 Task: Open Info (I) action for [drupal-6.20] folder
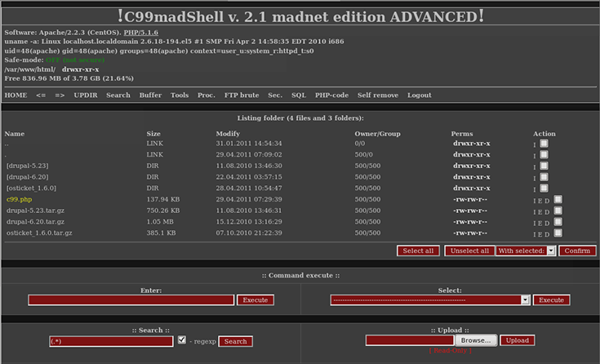[535, 178]
